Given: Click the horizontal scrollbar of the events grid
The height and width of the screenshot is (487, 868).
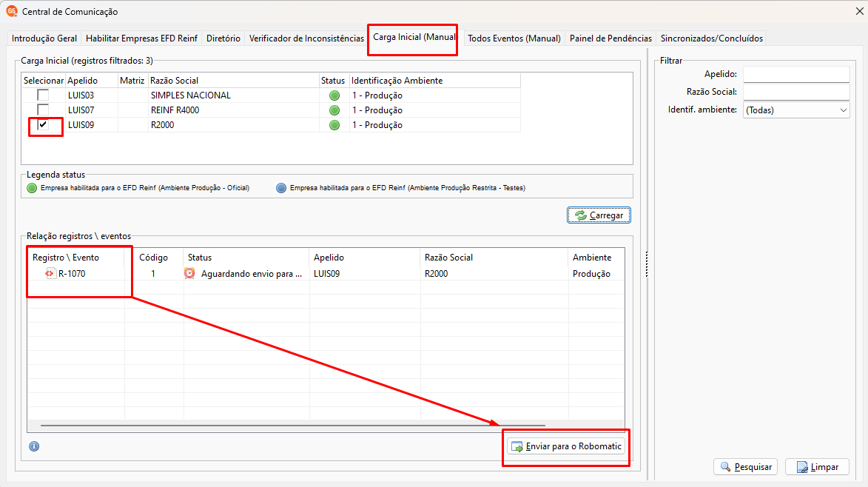Looking at the screenshot, I should point(293,426).
